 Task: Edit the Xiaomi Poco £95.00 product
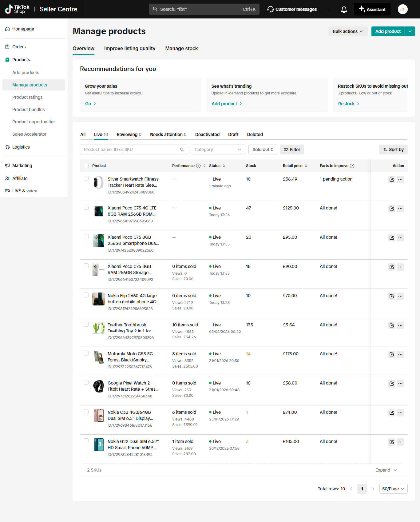pos(391,238)
